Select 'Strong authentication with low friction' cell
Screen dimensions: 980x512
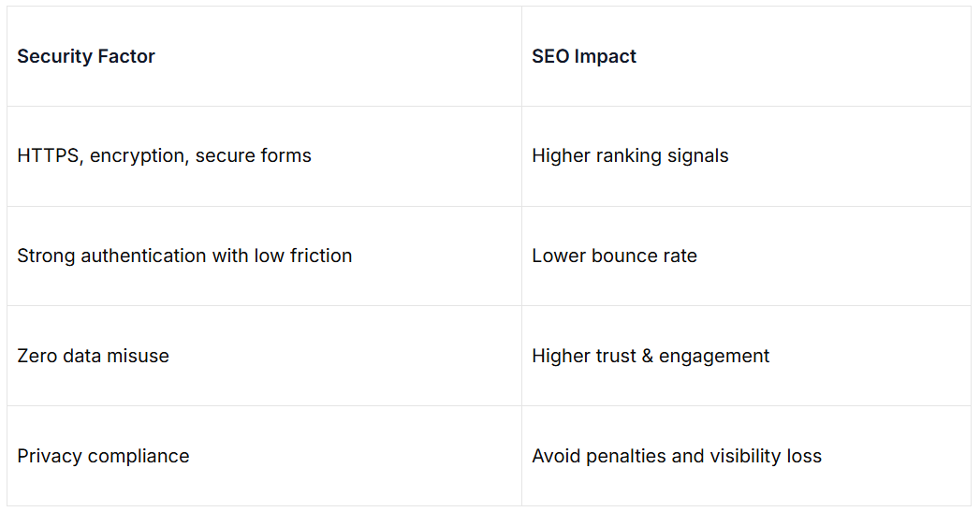point(184,256)
